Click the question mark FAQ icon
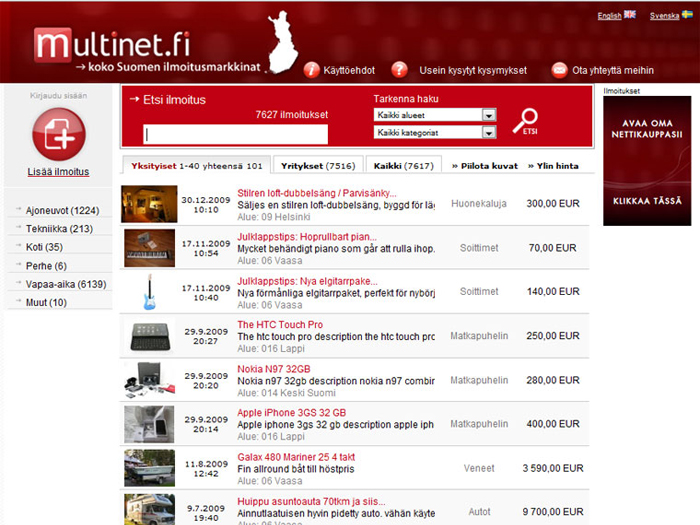This screenshot has width=700, height=525. tap(400, 70)
